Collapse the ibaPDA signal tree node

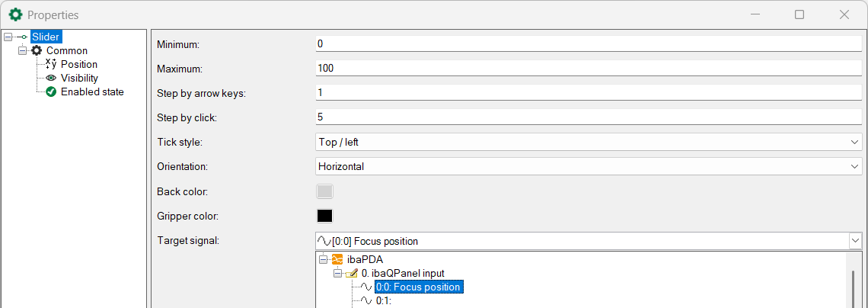[324, 258]
